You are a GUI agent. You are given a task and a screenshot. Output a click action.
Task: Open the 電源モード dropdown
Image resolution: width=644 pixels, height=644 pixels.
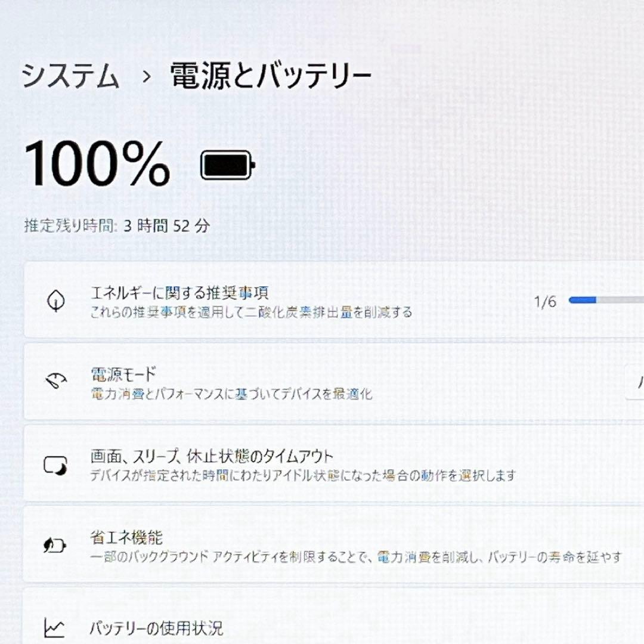click(x=638, y=383)
